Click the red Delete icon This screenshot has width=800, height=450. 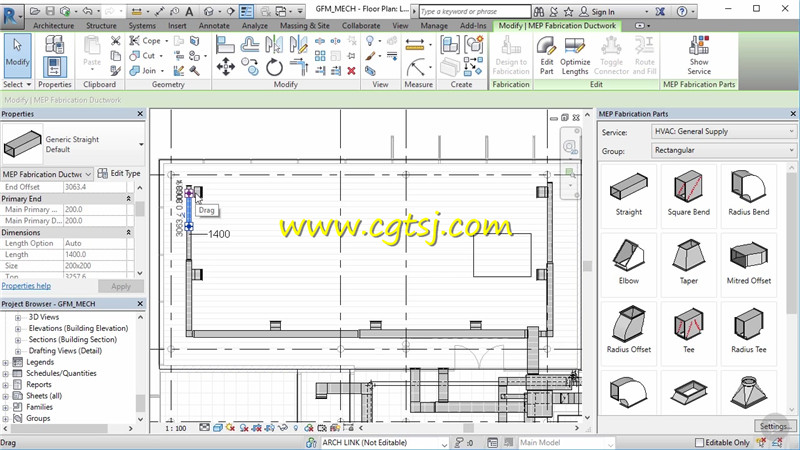(351, 71)
